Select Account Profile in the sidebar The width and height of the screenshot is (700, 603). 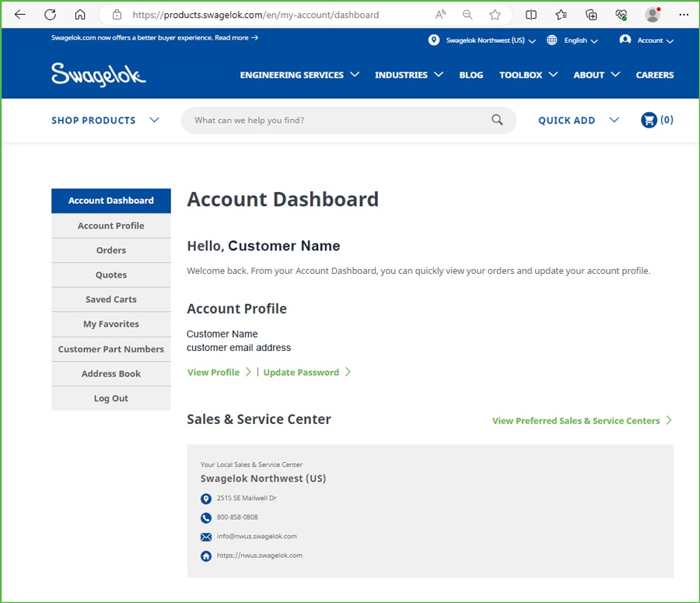(111, 226)
